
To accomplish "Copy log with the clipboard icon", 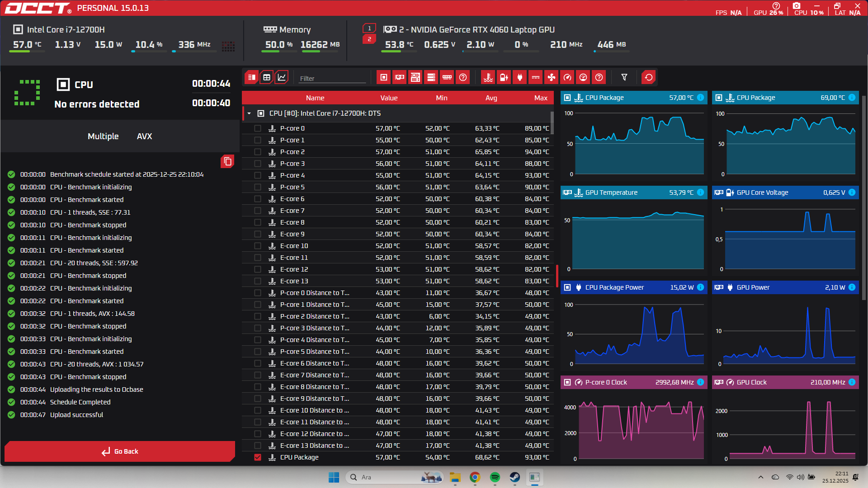I will pos(227,161).
